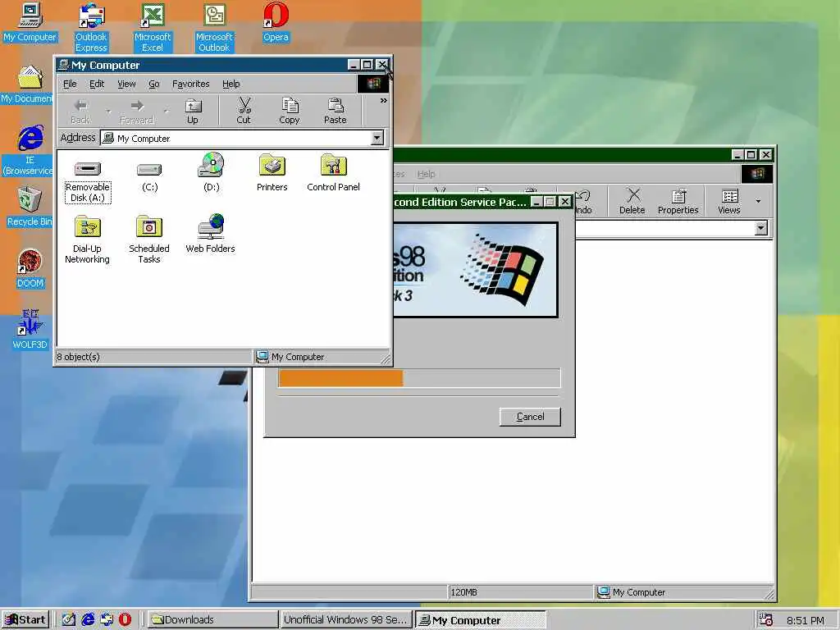The image size is (840, 630).
Task: Open the Go menu
Action: point(153,84)
